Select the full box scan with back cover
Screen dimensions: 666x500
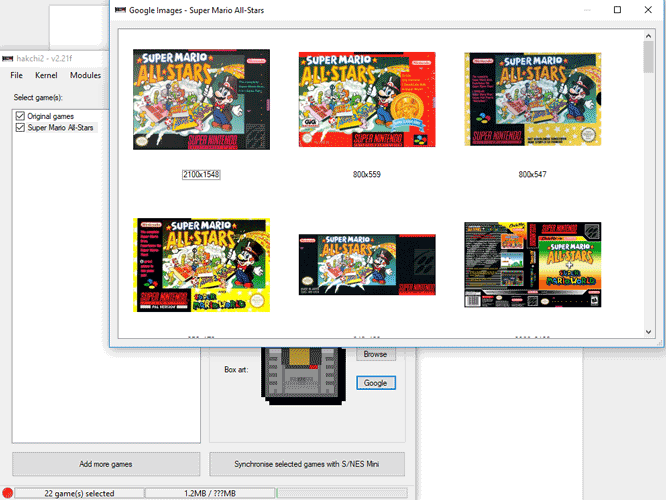[533, 264]
